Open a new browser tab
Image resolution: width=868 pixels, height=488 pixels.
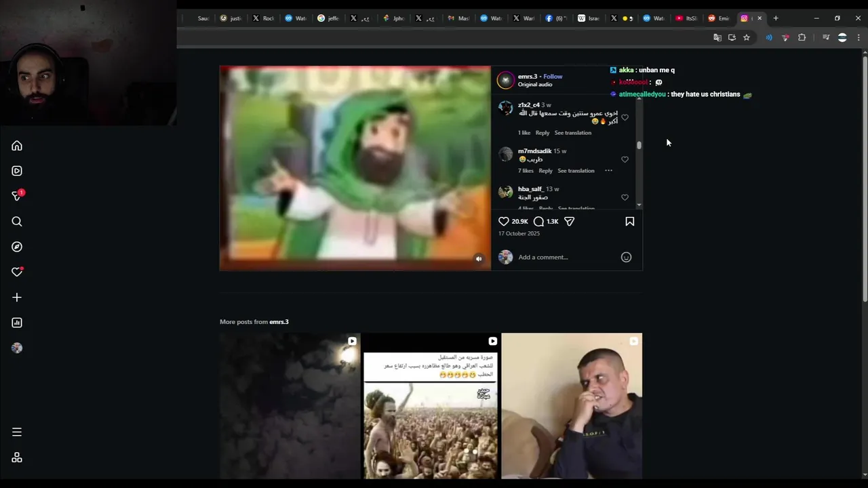[776, 18]
